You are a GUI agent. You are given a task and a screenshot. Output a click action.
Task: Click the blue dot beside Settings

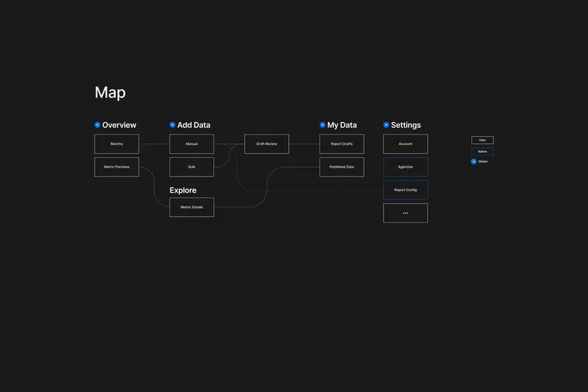click(386, 125)
